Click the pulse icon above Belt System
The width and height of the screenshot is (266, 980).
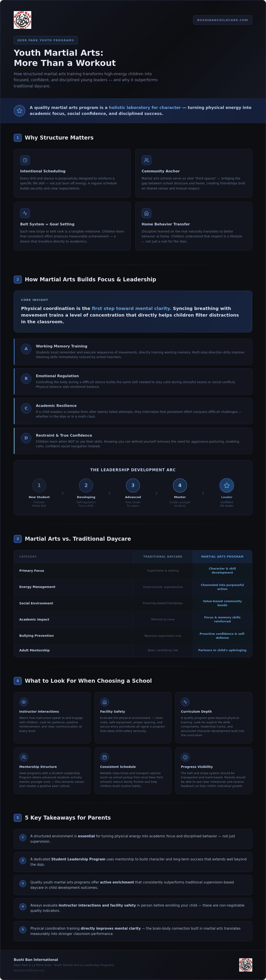(x=25, y=213)
